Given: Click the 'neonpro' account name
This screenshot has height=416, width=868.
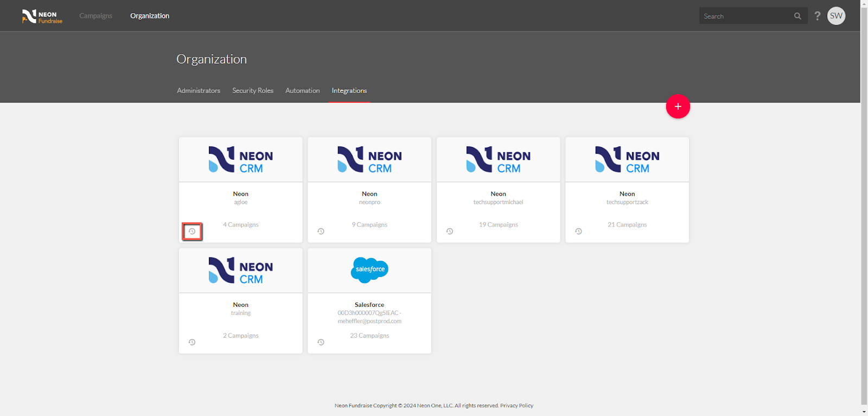Looking at the screenshot, I should click(369, 203).
